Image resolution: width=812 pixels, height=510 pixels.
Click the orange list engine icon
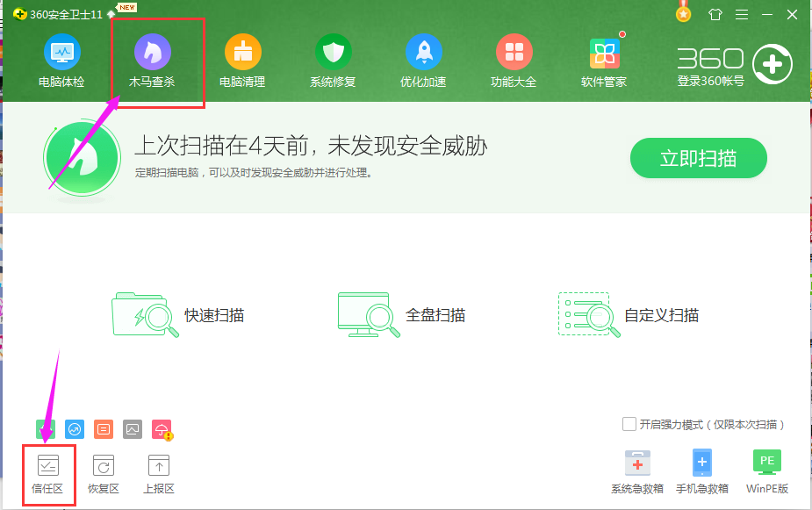coord(104,429)
